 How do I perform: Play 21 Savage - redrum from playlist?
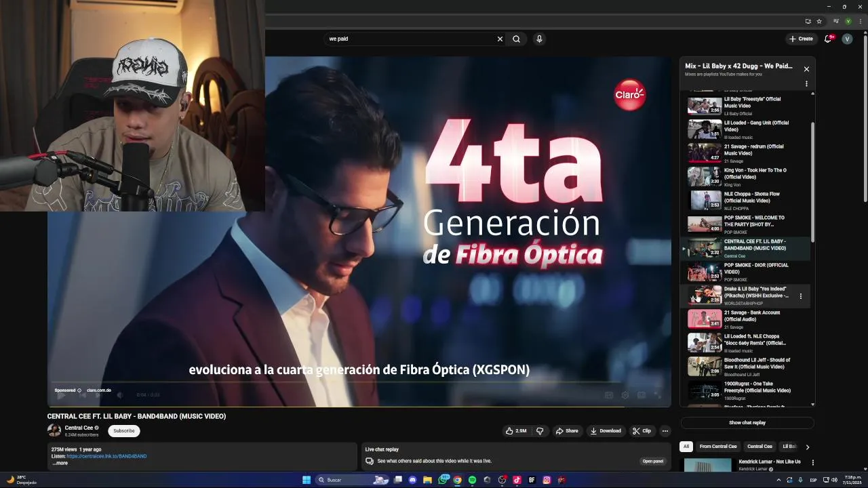pos(745,153)
